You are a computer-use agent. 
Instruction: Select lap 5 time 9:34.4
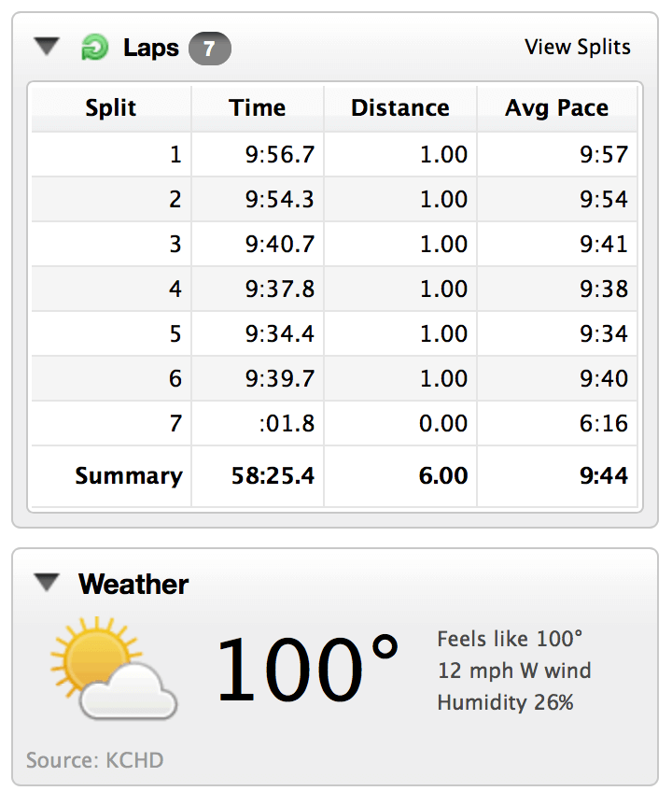[280, 333]
